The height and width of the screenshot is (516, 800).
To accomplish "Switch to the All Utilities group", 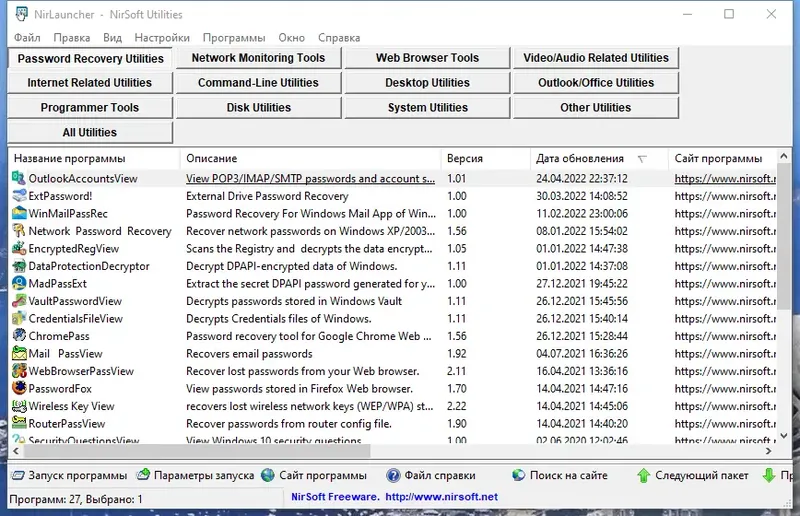I will pyautogui.click(x=90, y=132).
